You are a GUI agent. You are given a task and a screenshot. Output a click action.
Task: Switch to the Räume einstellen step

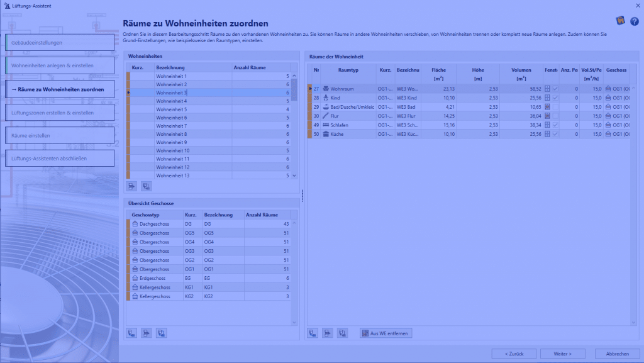60,135
